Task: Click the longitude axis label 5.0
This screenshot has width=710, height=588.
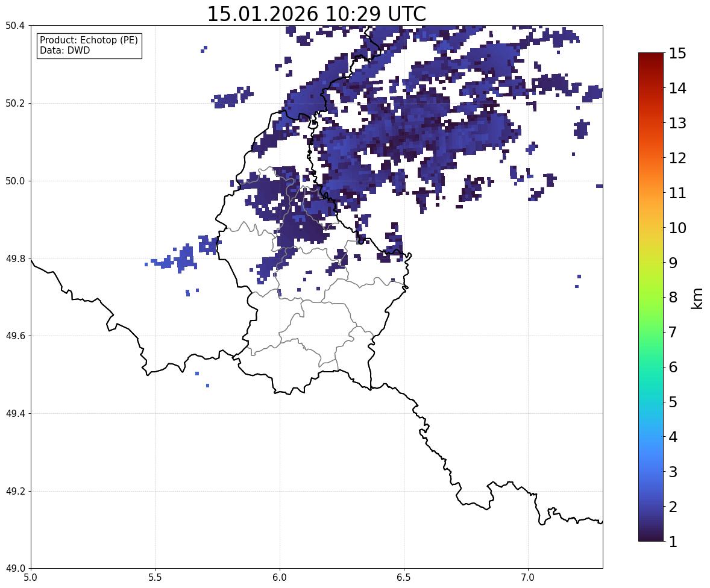Action: click(31, 578)
